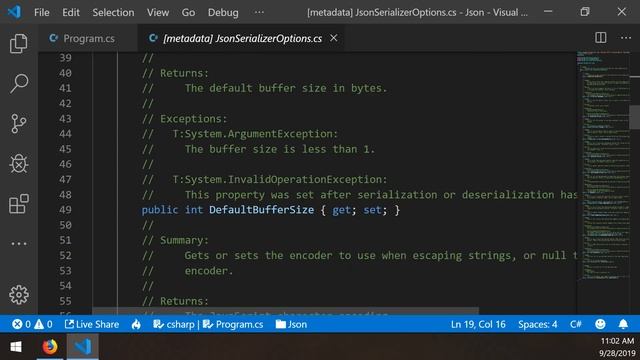Change indentation via Spaces: 4
Image resolution: width=640 pixels, height=360 pixels.
click(538, 324)
